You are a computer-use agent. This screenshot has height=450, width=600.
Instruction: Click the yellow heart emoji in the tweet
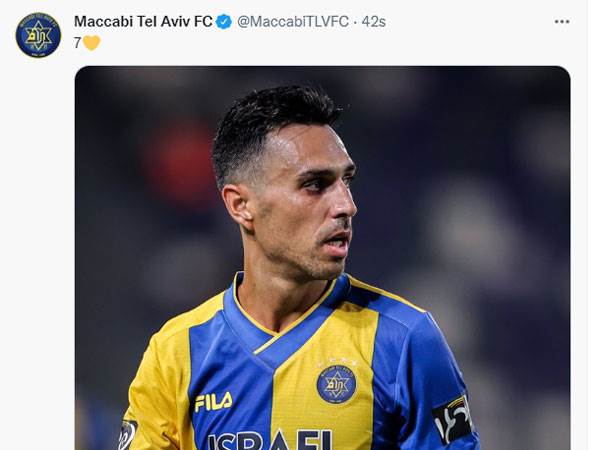tap(91, 43)
